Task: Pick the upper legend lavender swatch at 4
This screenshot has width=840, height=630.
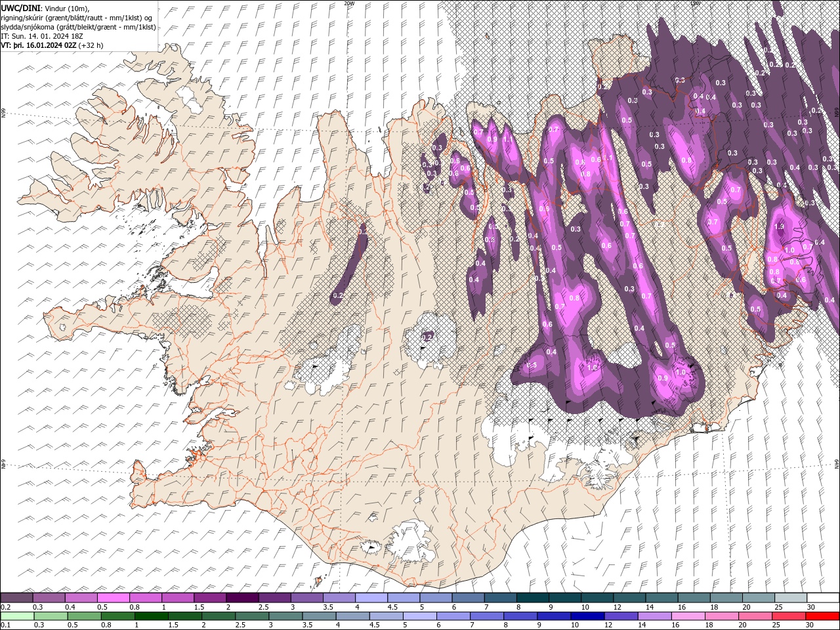Action: tap(371, 598)
